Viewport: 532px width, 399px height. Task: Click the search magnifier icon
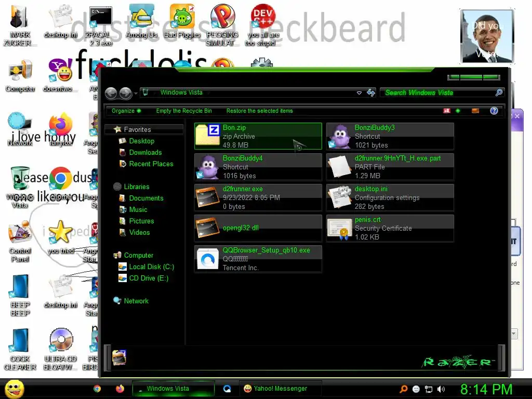(x=499, y=92)
